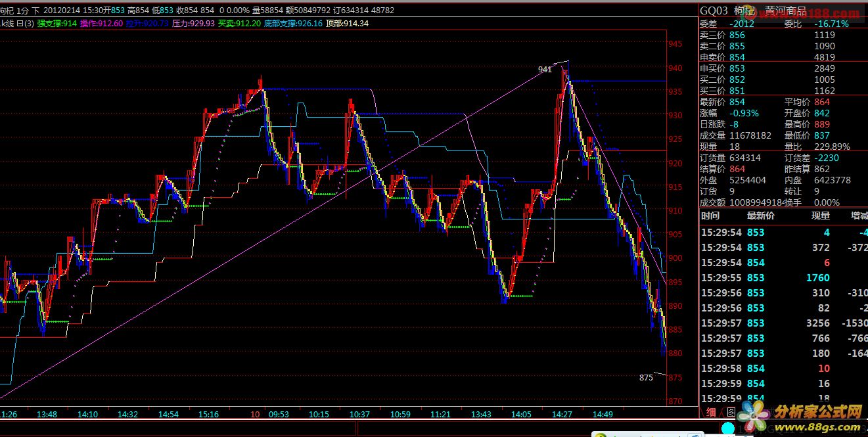868x437 pixels.
Task: Click the 成交量 11678182 figure
Action: 750,135
